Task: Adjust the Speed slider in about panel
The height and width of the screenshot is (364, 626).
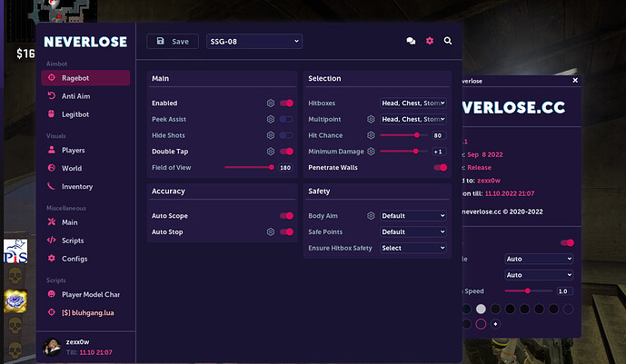Action: pos(529,291)
